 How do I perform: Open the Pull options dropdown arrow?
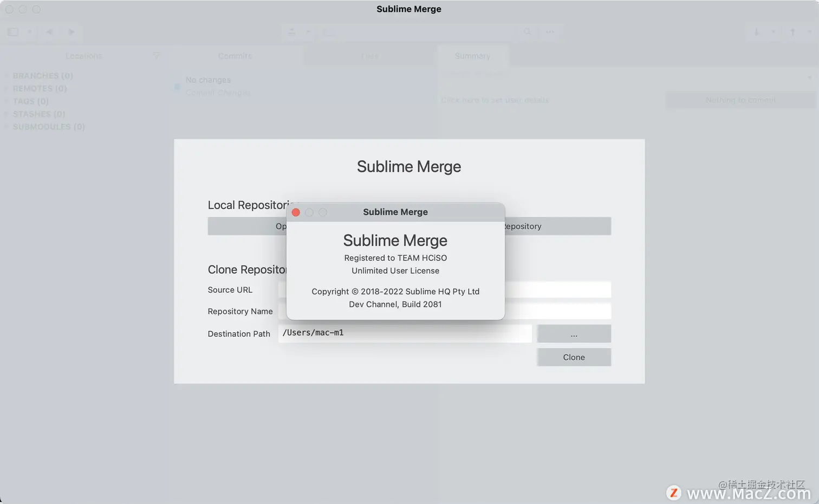pyautogui.click(x=773, y=32)
